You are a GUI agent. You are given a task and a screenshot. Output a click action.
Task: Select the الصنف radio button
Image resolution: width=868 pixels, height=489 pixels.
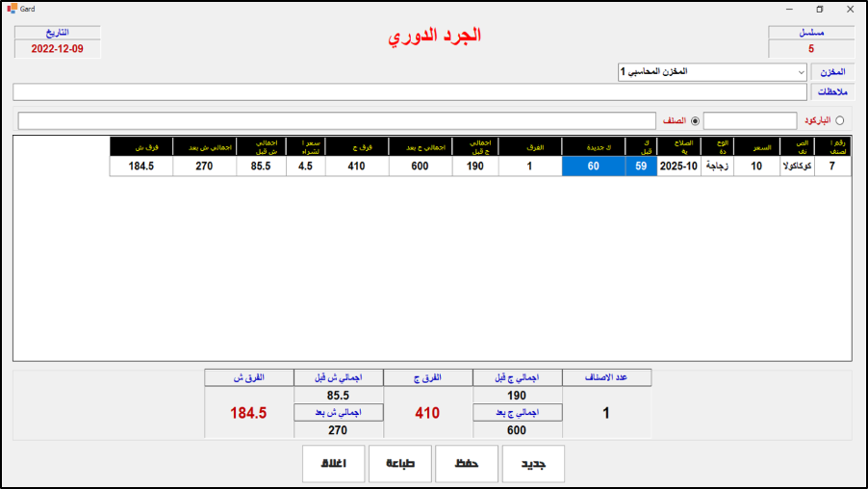(695, 120)
